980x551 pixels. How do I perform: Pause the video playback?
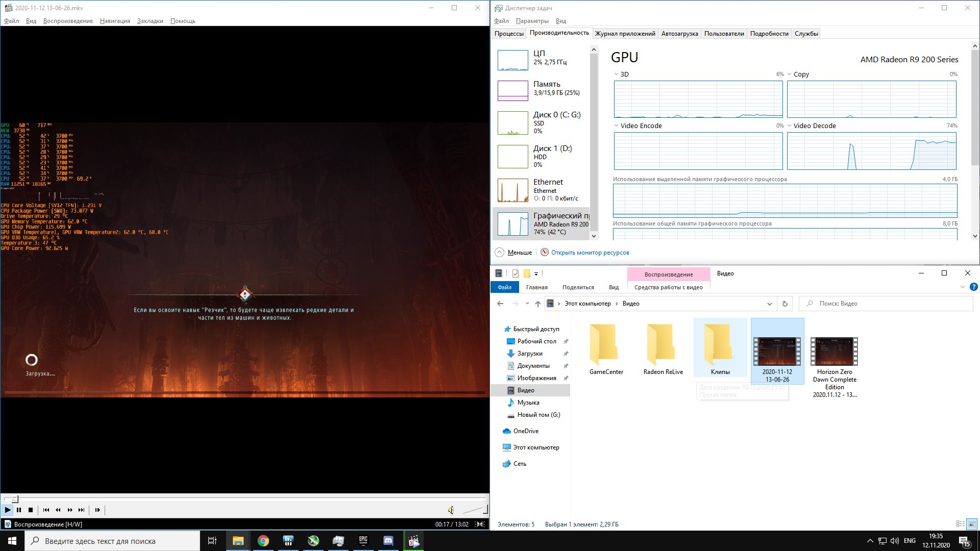[19, 510]
